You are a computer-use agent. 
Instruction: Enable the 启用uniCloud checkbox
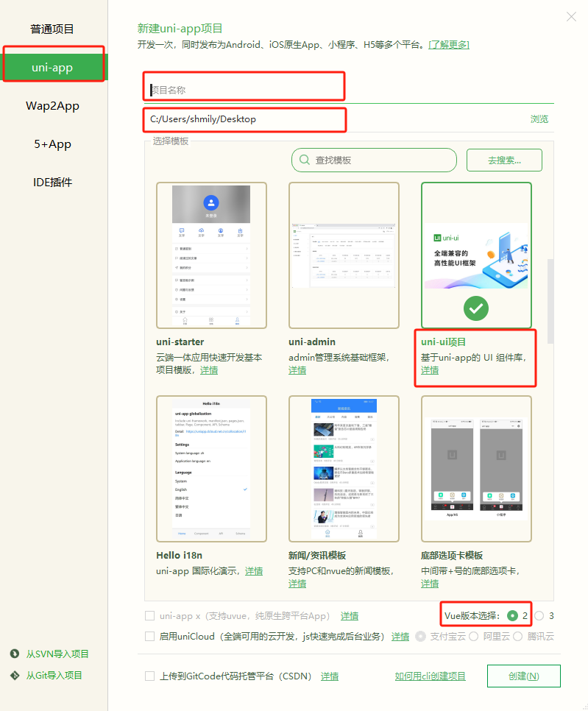click(x=149, y=636)
